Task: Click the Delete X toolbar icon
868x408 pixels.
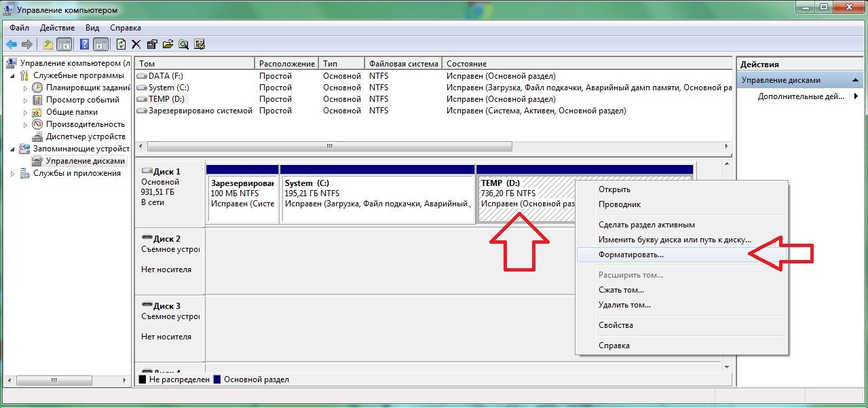Action: (136, 44)
